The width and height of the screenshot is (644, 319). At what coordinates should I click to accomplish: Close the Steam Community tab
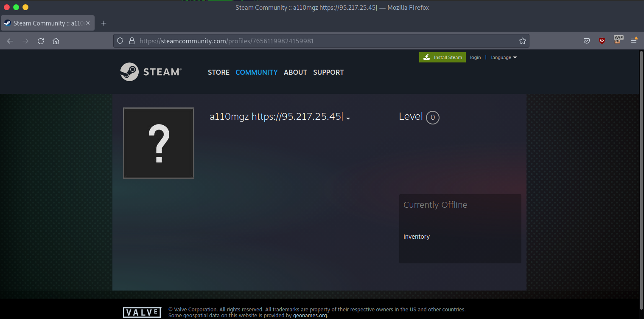coord(88,23)
